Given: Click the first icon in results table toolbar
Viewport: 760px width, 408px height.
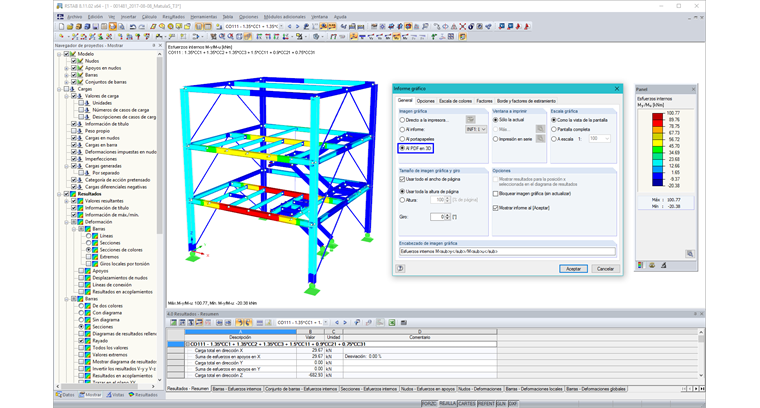Looking at the screenshot, I should coord(173,323).
